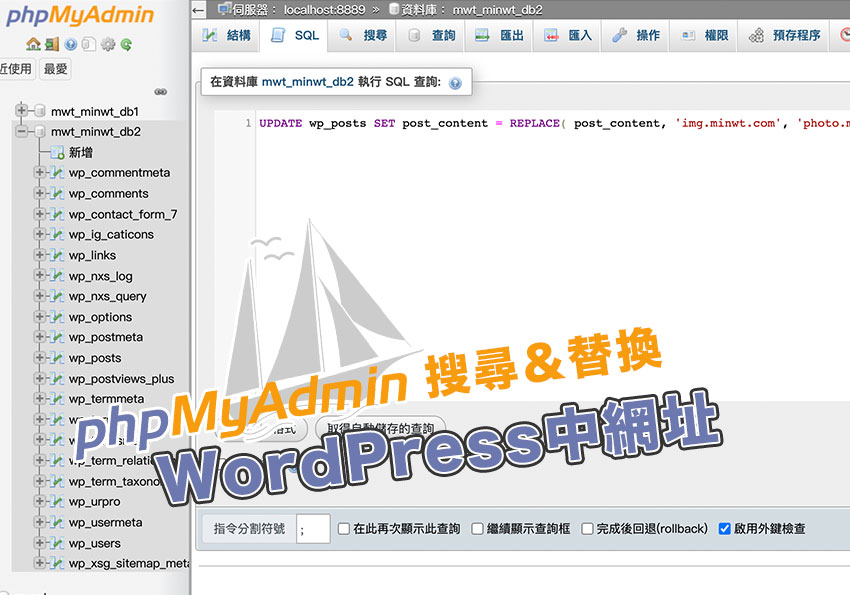850x595 pixels.
Task: Click the page icon beside the sidebar gear
Action: click(88, 44)
